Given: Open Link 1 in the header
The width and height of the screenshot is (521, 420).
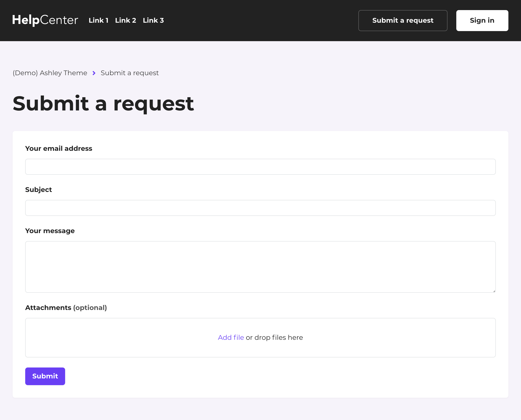Looking at the screenshot, I should 98,20.
